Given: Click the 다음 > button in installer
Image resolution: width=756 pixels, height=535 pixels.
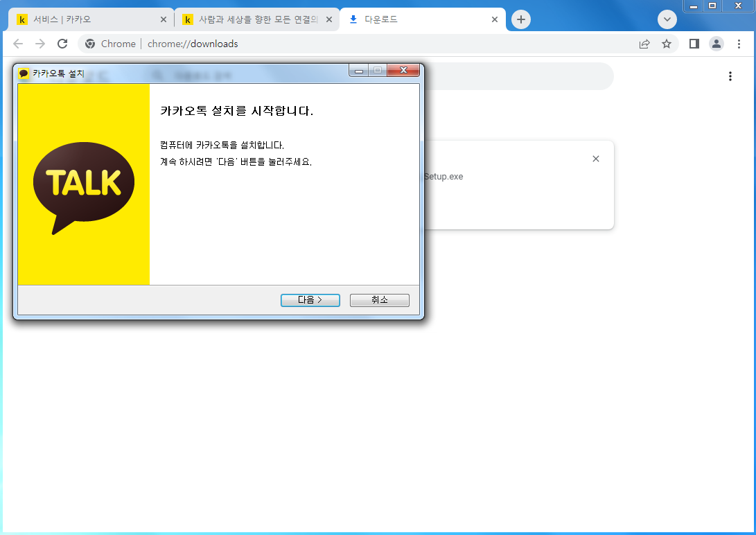Looking at the screenshot, I should tap(310, 300).
